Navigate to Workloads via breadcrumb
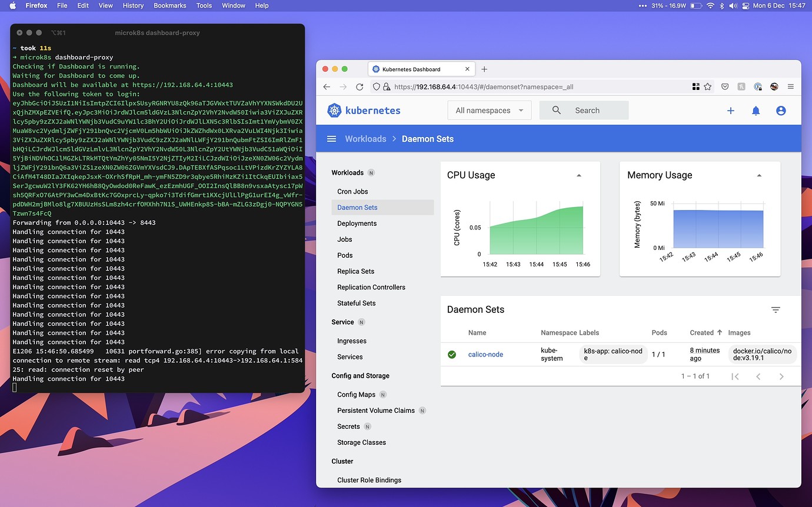The height and width of the screenshot is (507, 812). (365, 139)
